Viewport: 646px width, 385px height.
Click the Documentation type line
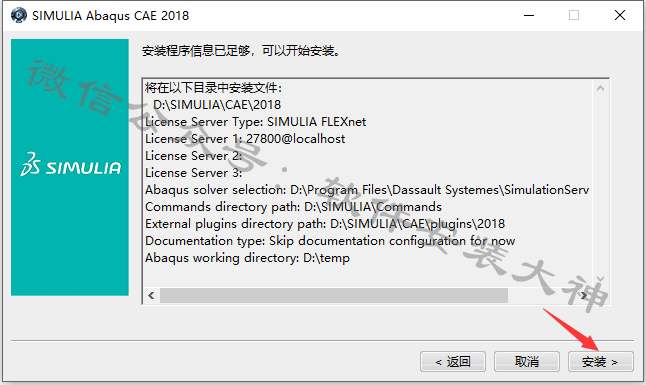pos(330,241)
